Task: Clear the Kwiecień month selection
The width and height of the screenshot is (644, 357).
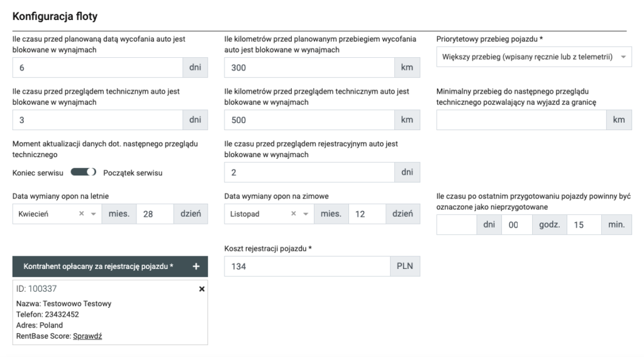Action: point(81,214)
